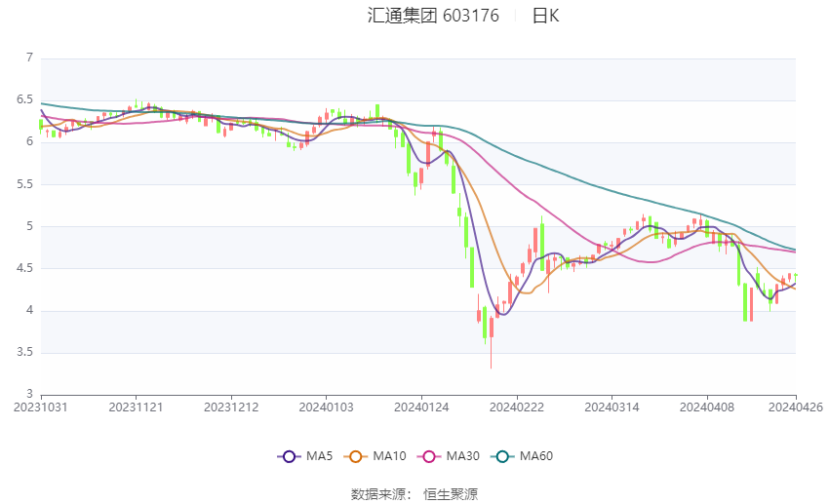
Task: Click the 5 price level axis label
Action: click(x=29, y=226)
